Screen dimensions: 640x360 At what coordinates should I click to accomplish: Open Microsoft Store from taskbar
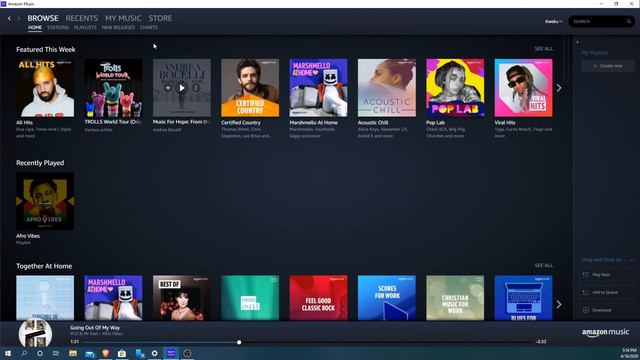coord(122,353)
